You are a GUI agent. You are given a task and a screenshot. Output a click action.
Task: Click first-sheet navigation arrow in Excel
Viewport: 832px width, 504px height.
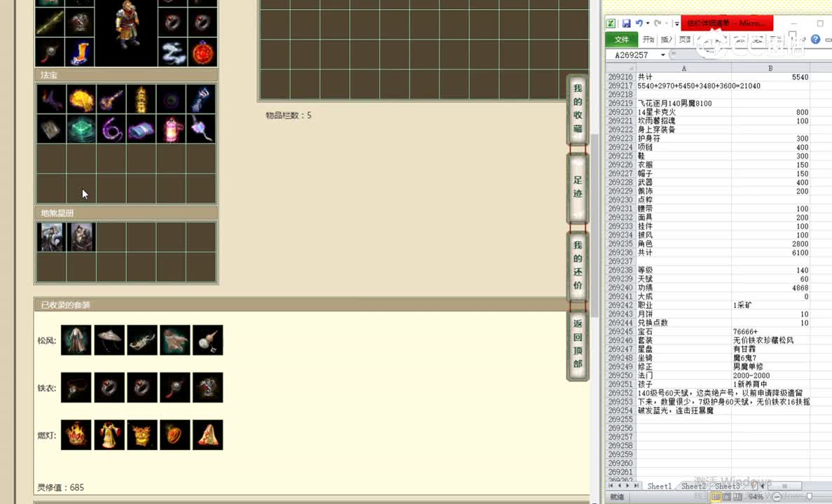(x=611, y=486)
